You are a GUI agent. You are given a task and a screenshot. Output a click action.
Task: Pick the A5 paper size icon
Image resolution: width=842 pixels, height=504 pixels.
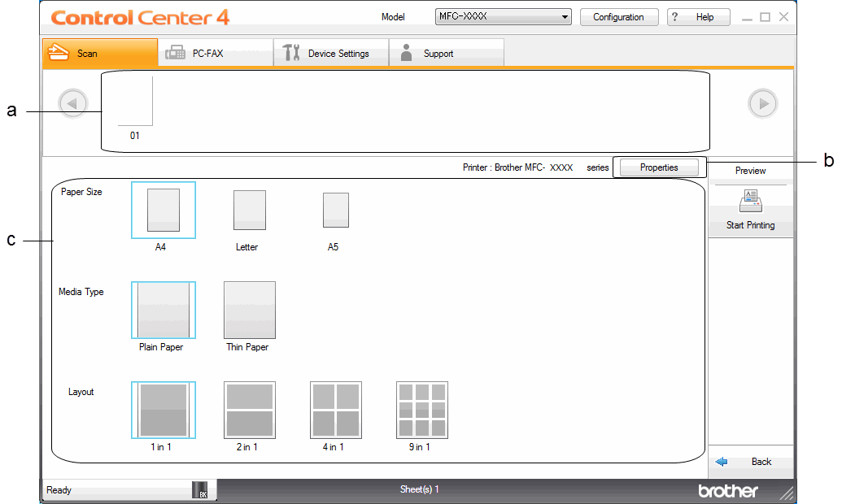[x=336, y=210]
